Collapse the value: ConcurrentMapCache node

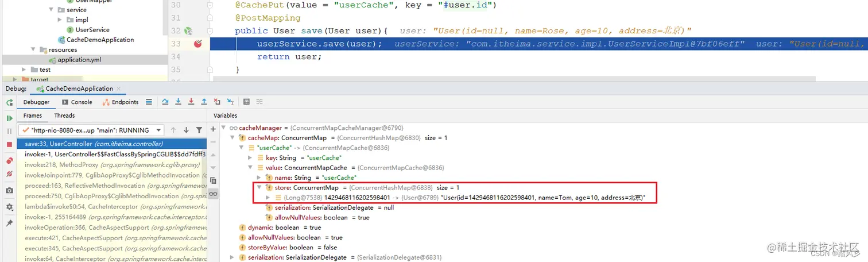[250, 168]
